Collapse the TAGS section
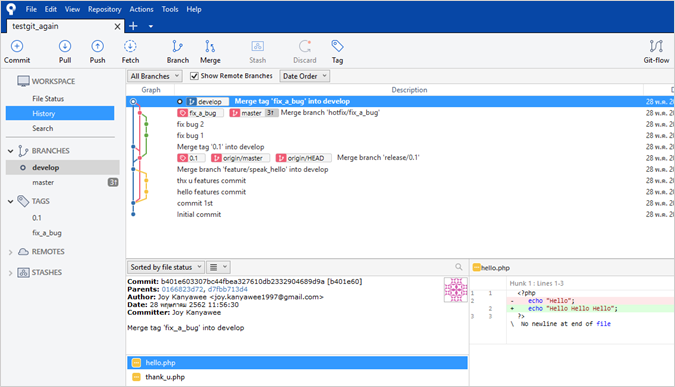 pyautogui.click(x=10, y=201)
